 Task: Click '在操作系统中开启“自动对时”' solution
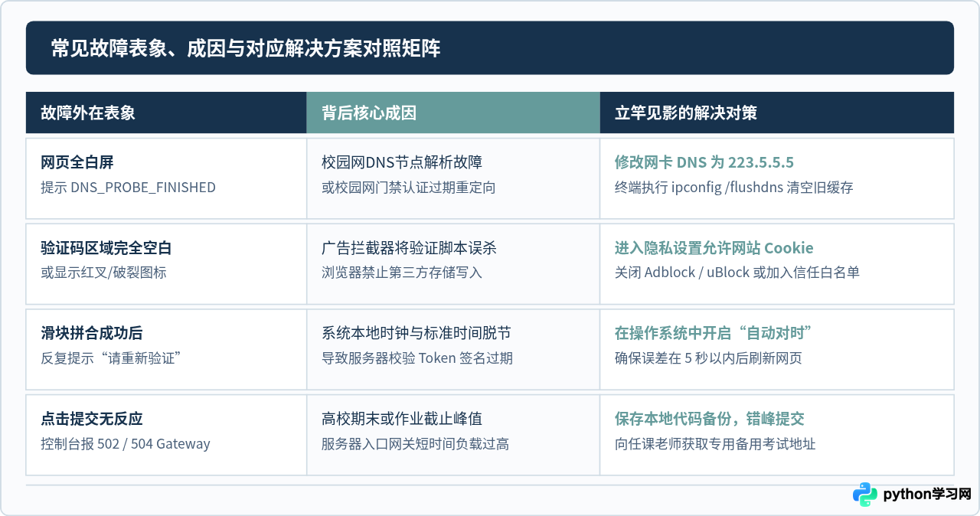click(x=713, y=333)
